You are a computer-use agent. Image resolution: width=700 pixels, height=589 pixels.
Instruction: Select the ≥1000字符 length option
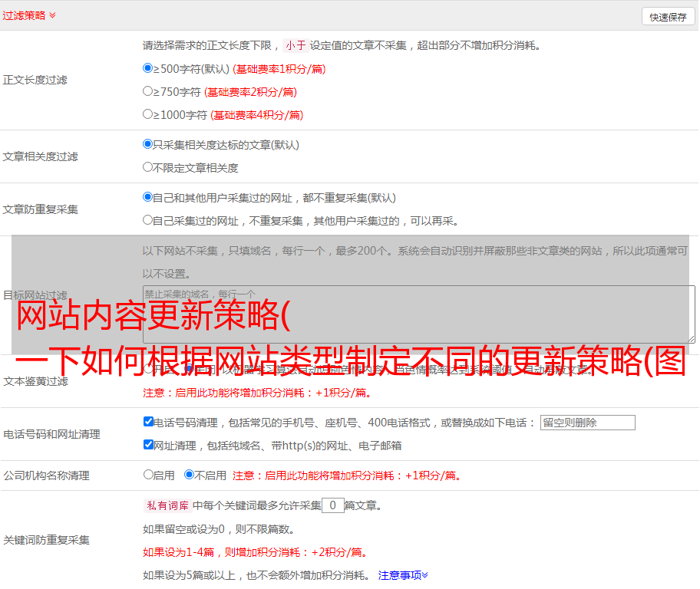(147, 114)
